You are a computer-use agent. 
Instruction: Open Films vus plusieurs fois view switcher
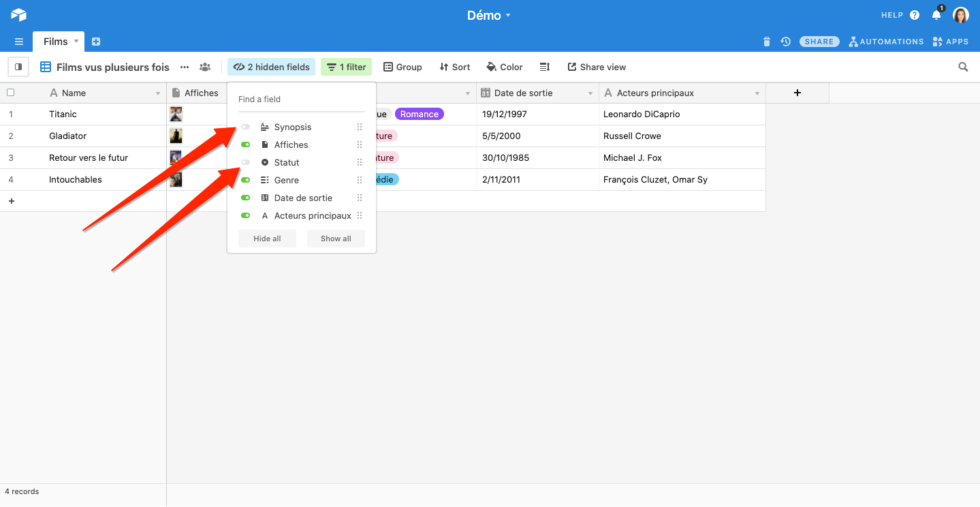[x=105, y=67]
